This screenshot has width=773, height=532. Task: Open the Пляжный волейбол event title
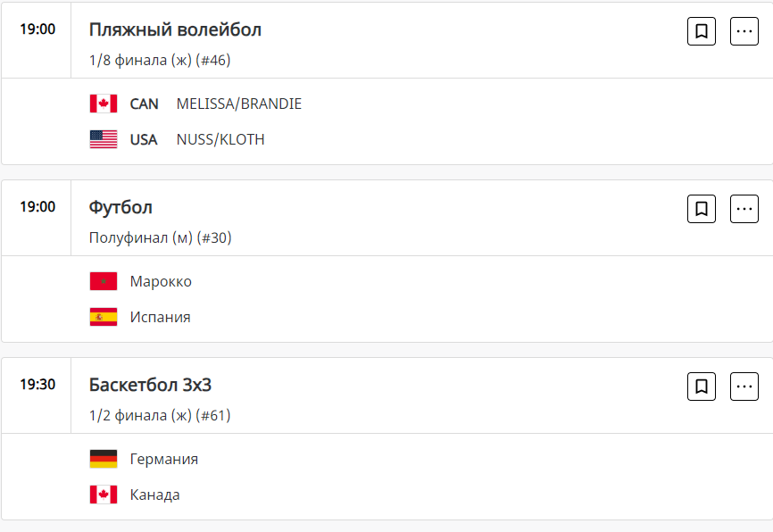tap(175, 29)
